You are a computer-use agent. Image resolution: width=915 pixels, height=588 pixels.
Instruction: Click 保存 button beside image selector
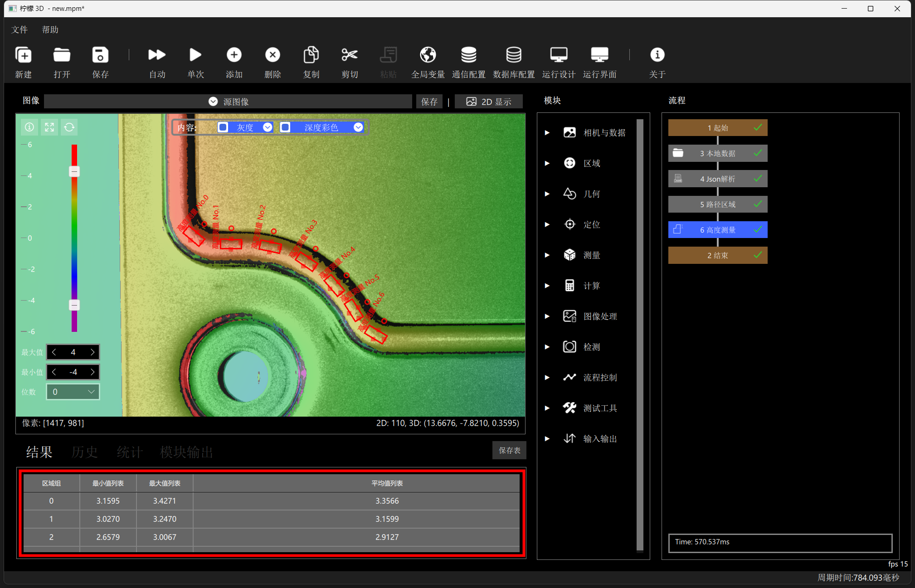(429, 102)
